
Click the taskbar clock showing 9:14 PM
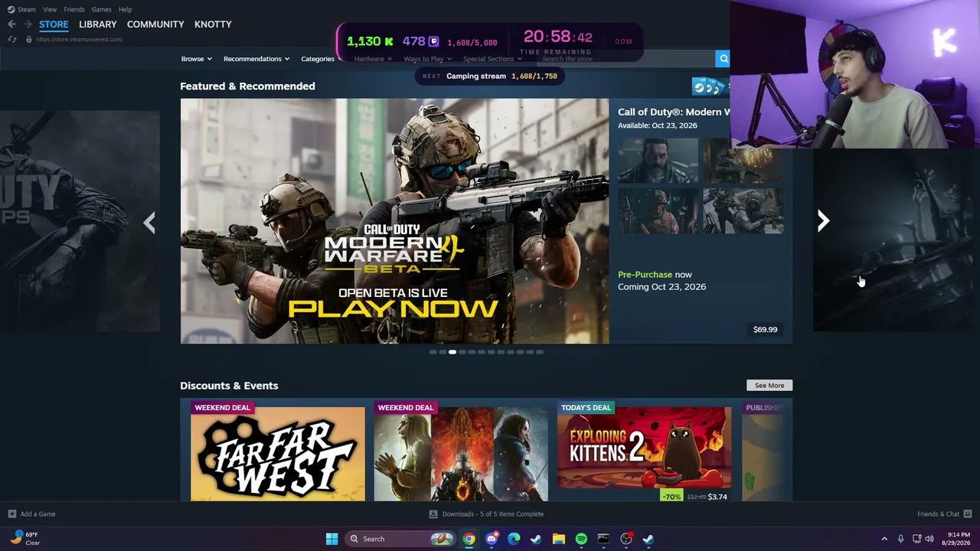[x=957, y=539]
